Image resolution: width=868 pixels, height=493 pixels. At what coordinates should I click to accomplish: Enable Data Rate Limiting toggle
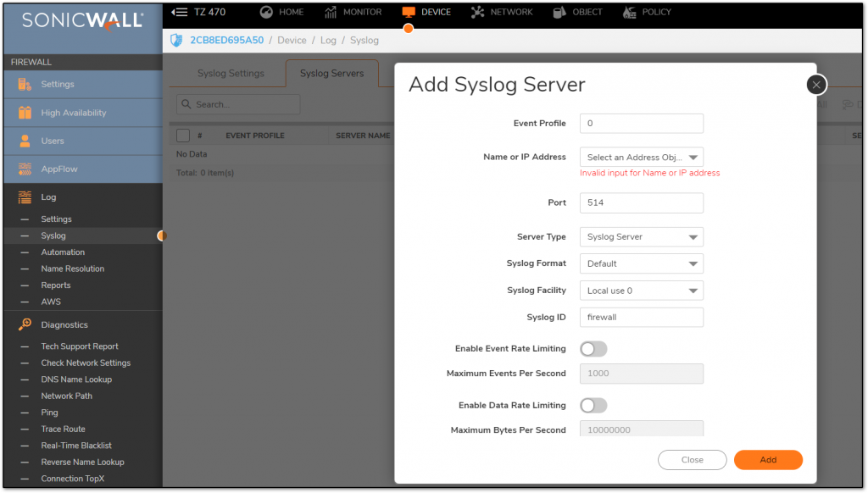593,405
